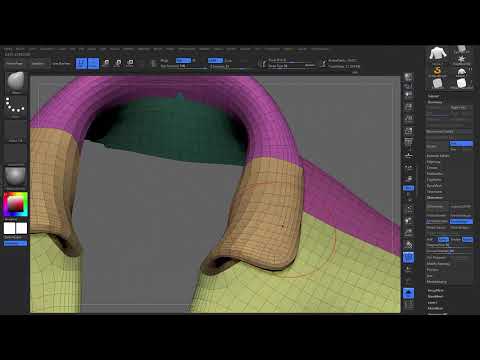Image resolution: width=480 pixels, height=360 pixels.
Task: Open the material sphere selector
Action: 16,177
